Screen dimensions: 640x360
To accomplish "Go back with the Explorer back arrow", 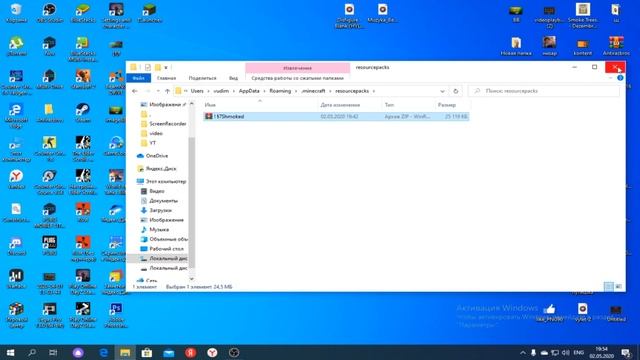I will tap(135, 91).
